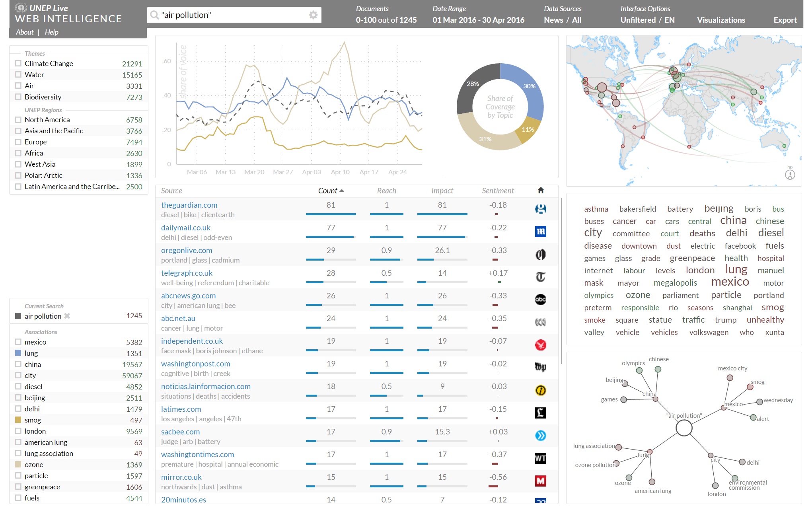812x514 pixels.
Task: Click 'volkswagen' in the tag cloud
Action: click(x=709, y=332)
